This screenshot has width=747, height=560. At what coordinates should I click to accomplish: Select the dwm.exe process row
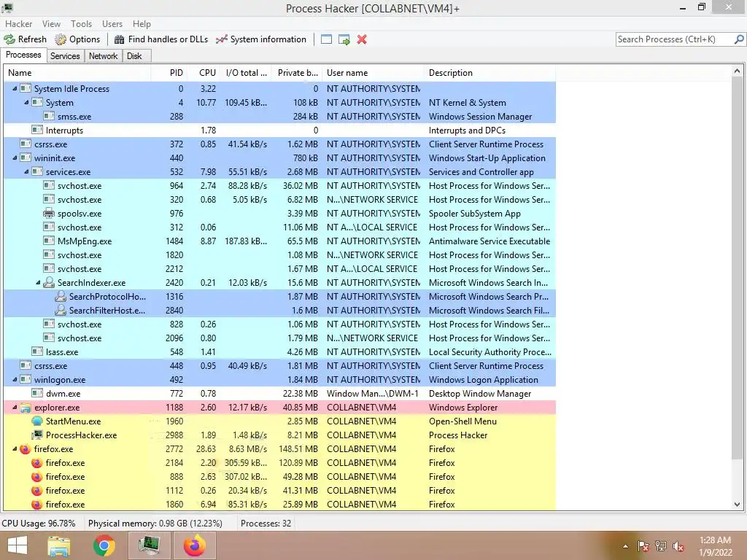coord(279,393)
